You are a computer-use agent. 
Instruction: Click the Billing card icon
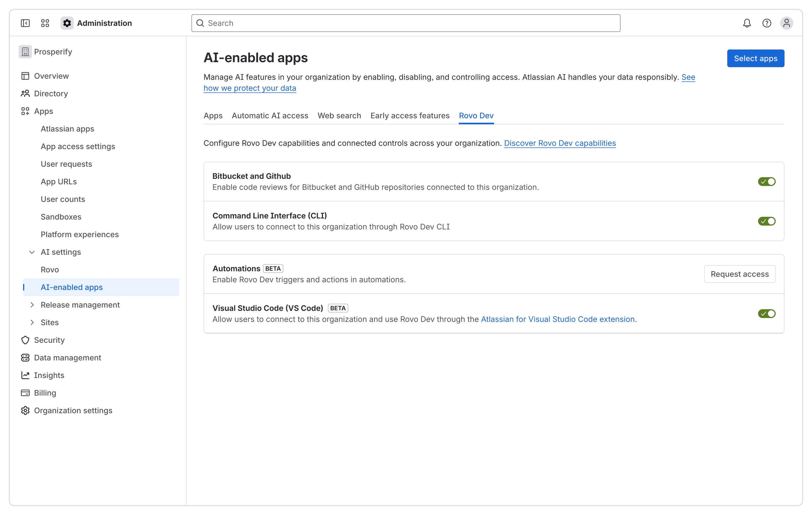coord(25,393)
